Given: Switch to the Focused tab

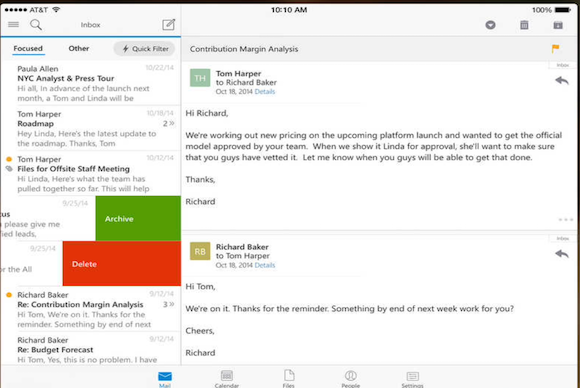Looking at the screenshot, I should [28, 48].
